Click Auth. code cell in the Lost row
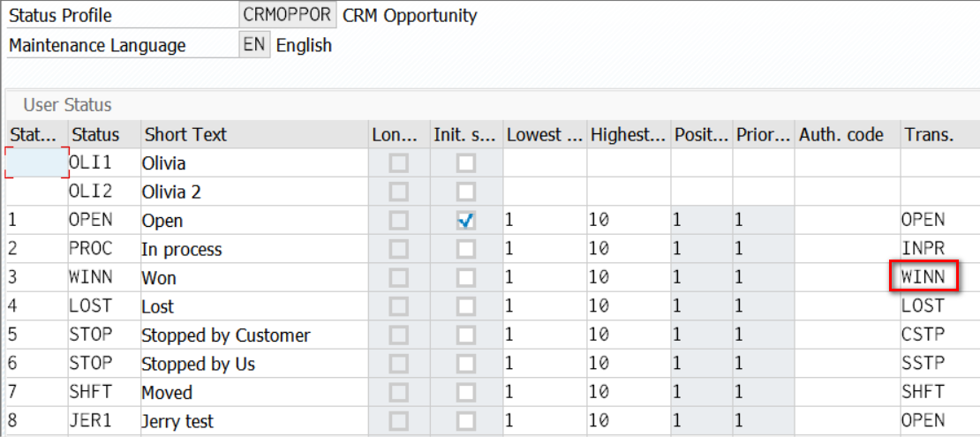The image size is (980, 437). tap(847, 307)
